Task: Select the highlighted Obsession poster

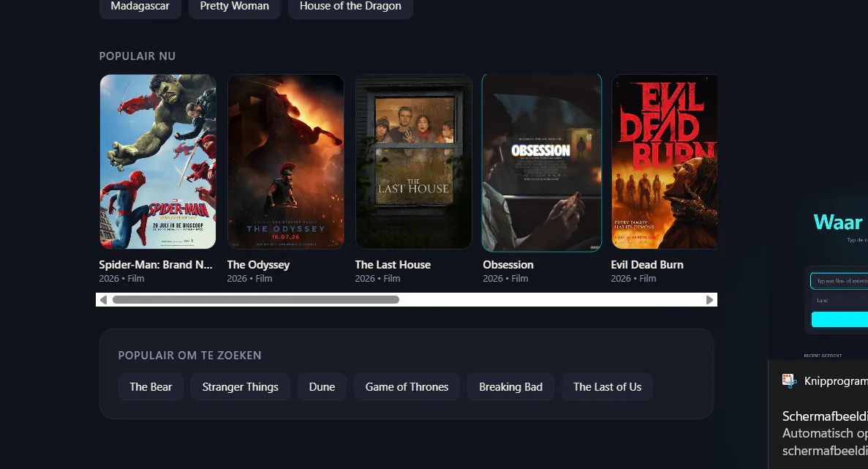Action: point(541,162)
